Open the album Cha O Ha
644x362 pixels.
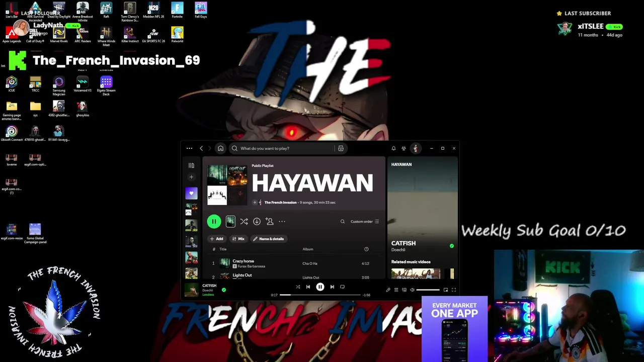310,263
